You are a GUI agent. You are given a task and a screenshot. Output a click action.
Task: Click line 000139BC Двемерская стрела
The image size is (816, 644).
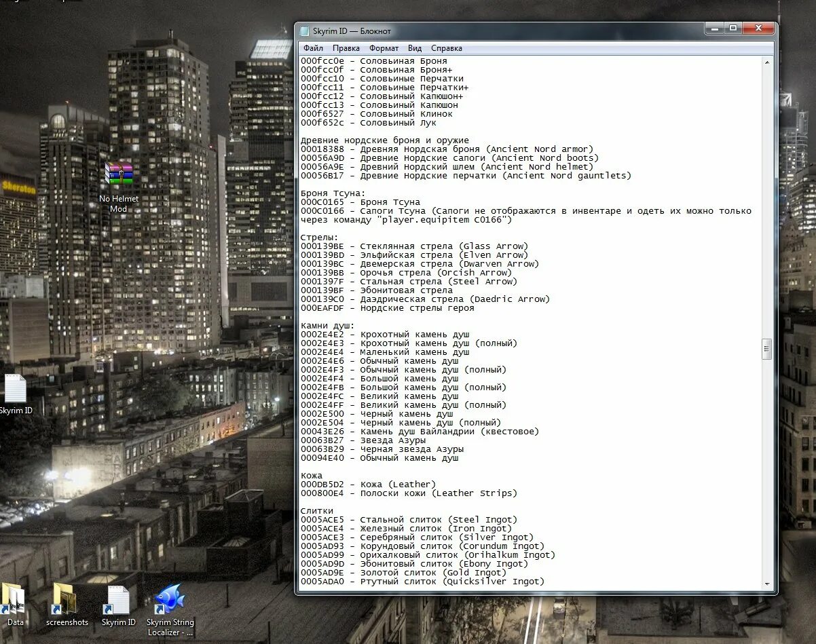coord(420,264)
